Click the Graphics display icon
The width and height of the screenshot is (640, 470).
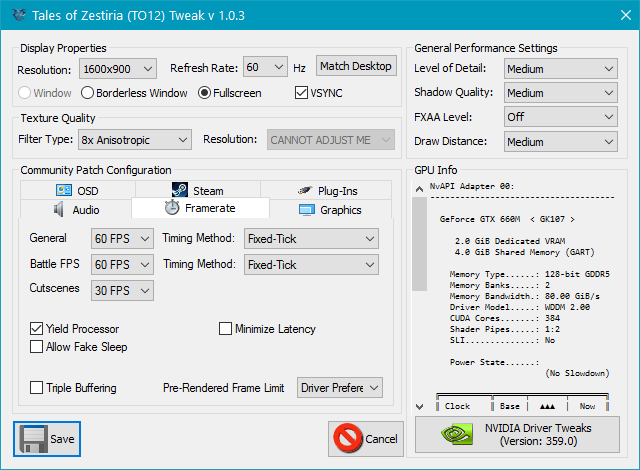click(307, 210)
